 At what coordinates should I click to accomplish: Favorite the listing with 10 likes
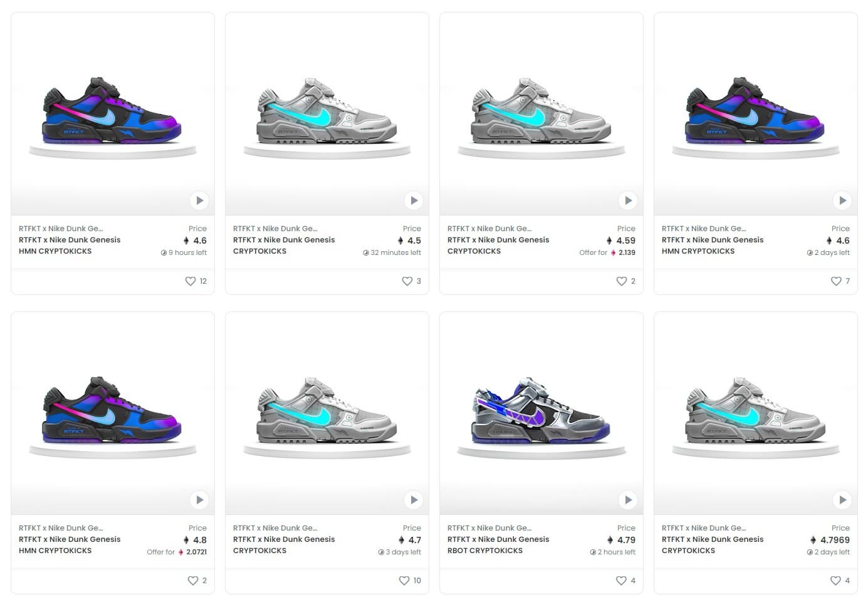(405, 581)
